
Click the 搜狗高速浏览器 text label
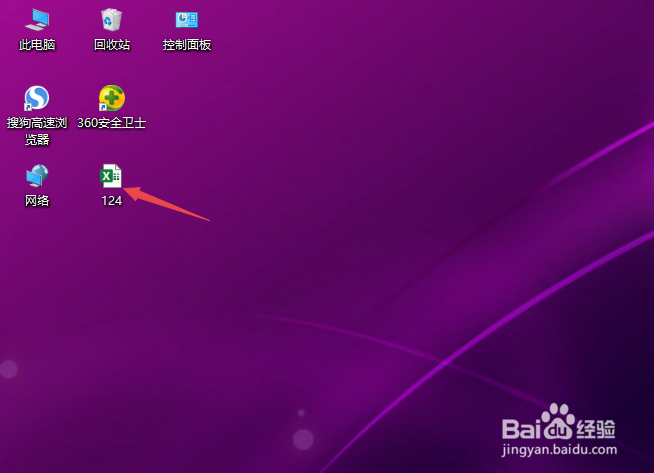37,131
